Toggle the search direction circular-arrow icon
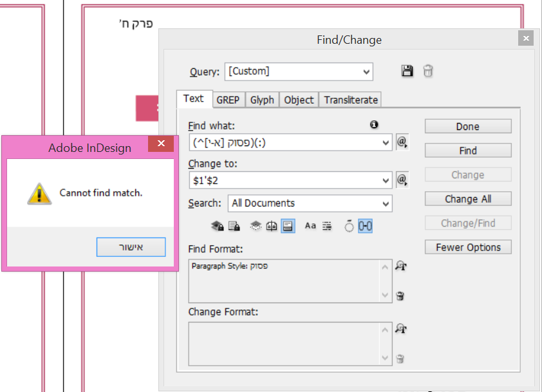 pos(349,226)
